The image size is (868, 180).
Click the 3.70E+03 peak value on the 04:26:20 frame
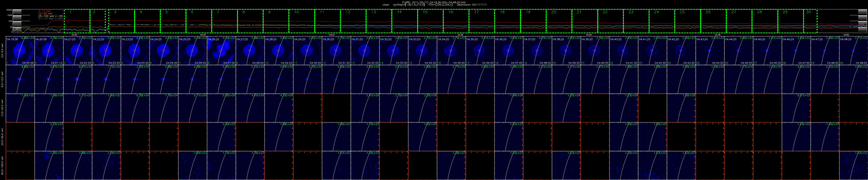[x=229, y=38]
